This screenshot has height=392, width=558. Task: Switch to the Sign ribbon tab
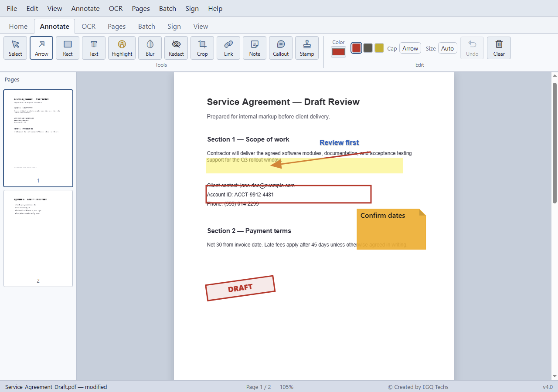[174, 26]
